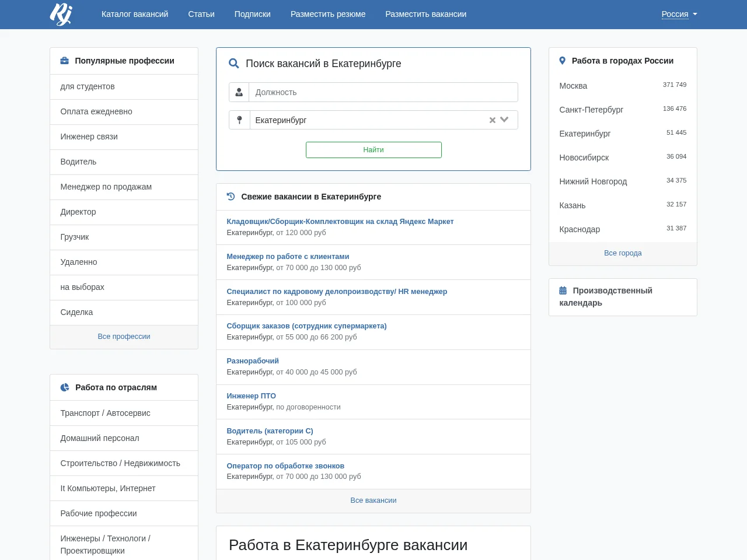This screenshot has width=747, height=560.
Task: Open the Россия country dropdown
Action: 679,14
